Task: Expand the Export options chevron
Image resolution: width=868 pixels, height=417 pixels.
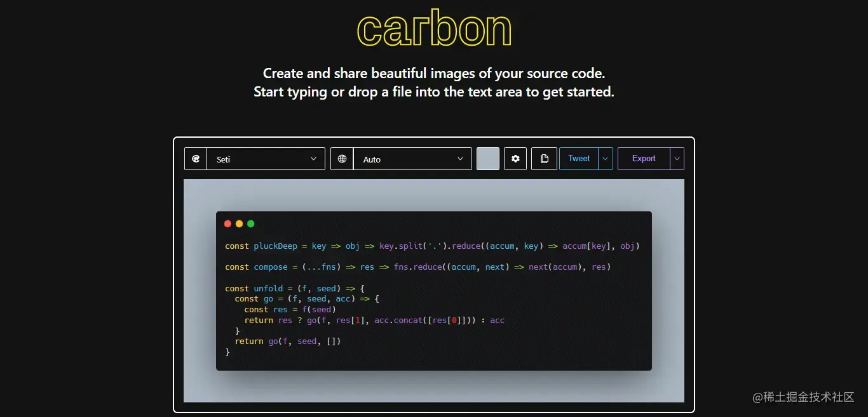Action: 676,159
